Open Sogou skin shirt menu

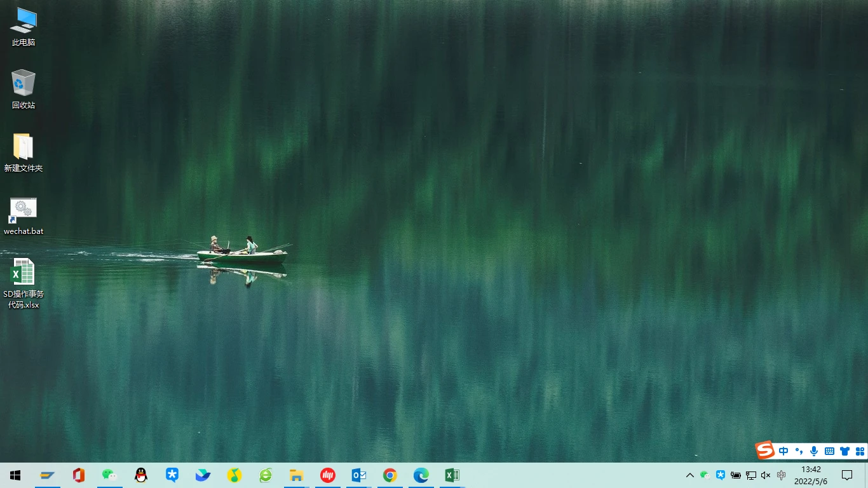(844, 451)
